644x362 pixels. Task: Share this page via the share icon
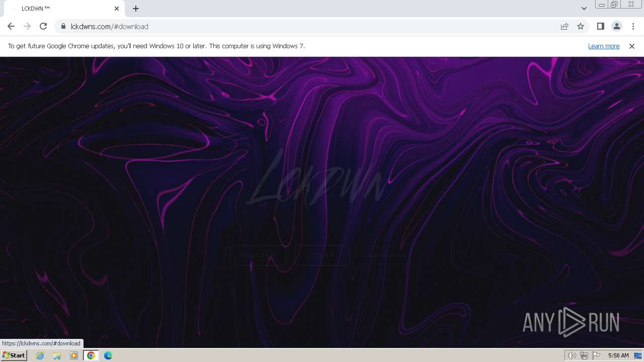[x=565, y=26]
